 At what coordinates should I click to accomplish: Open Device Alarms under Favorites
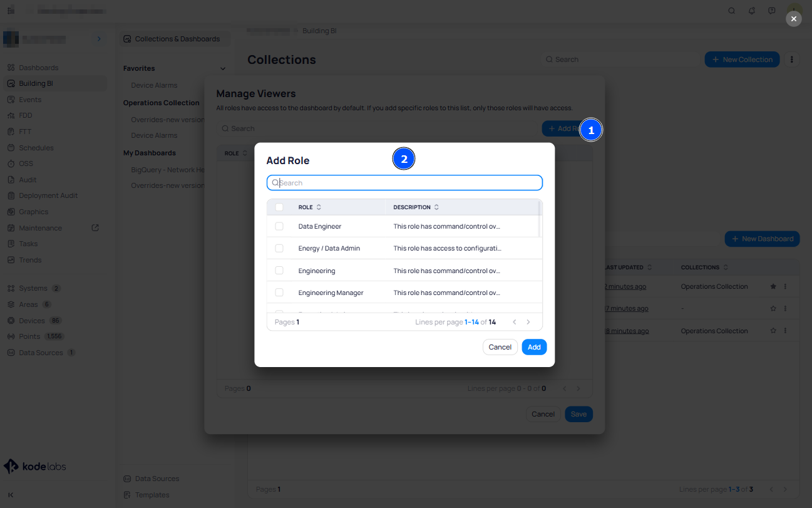point(154,85)
